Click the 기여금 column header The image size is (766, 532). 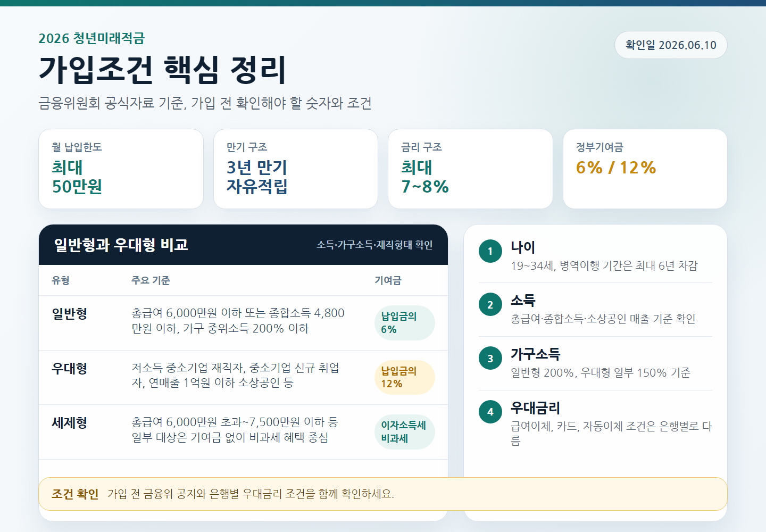(388, 280)
